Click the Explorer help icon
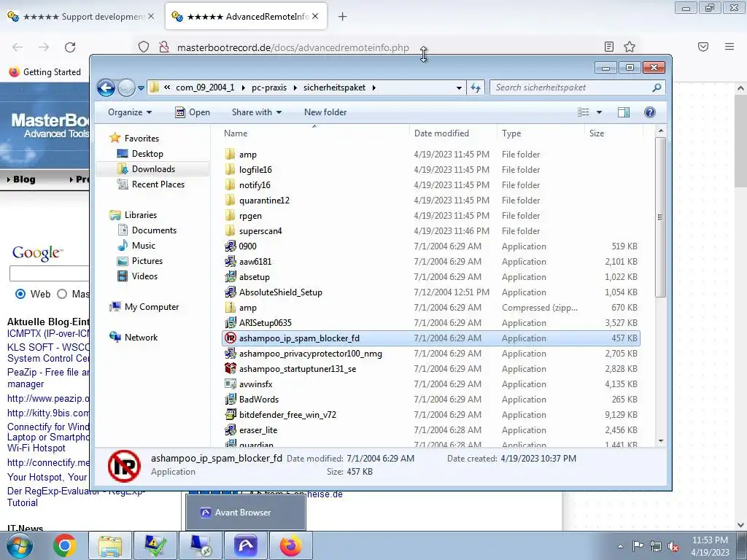The image size is (747, 560). pos(650,112)
